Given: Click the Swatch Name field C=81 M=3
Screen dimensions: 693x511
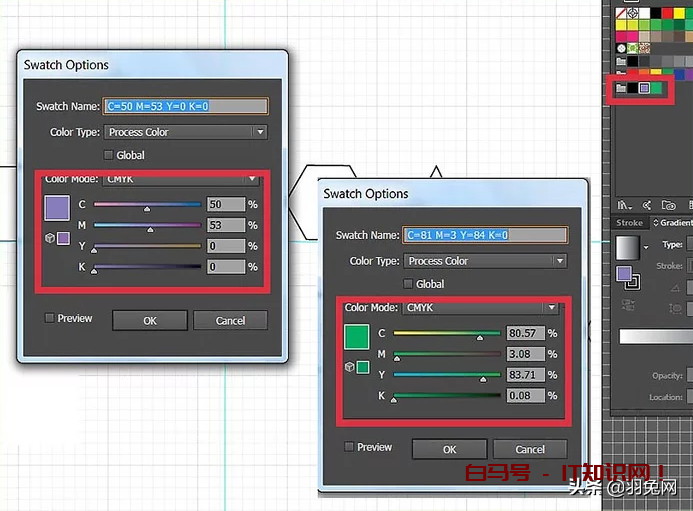Looking at the screenshot, I should pos(486,235).
